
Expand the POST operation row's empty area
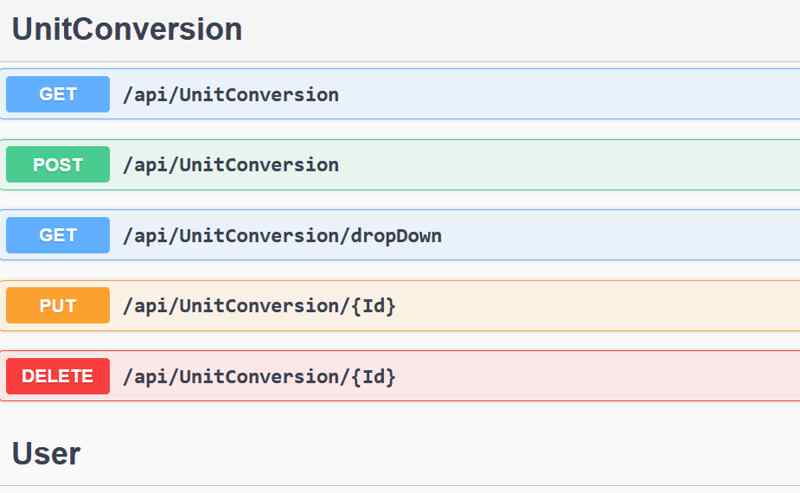click(x=570, y=165)
